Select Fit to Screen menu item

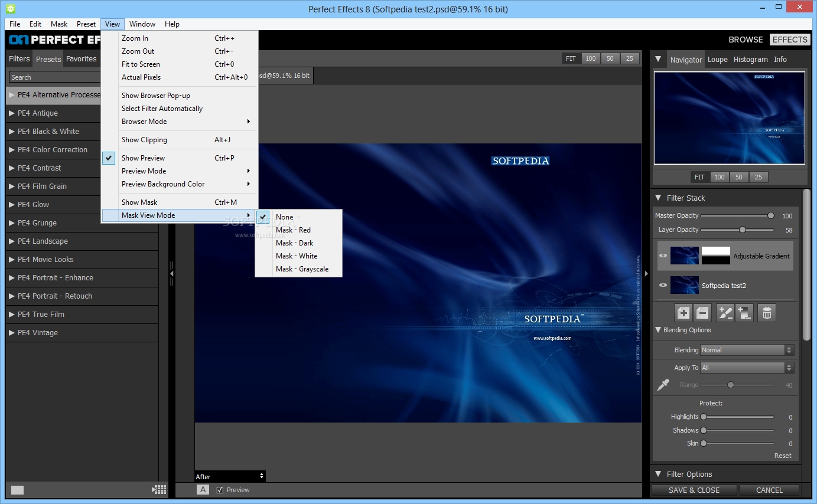[x=180, y=64]
